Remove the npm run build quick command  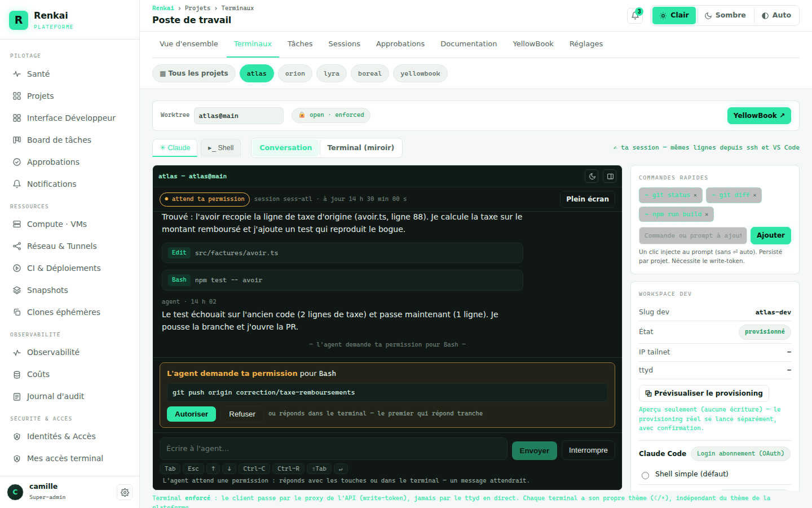coord(707,214)
